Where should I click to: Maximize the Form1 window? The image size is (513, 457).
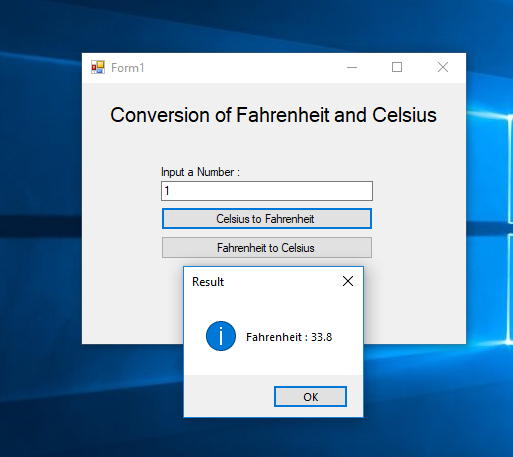pyautogui.click(x=397, y=68)
